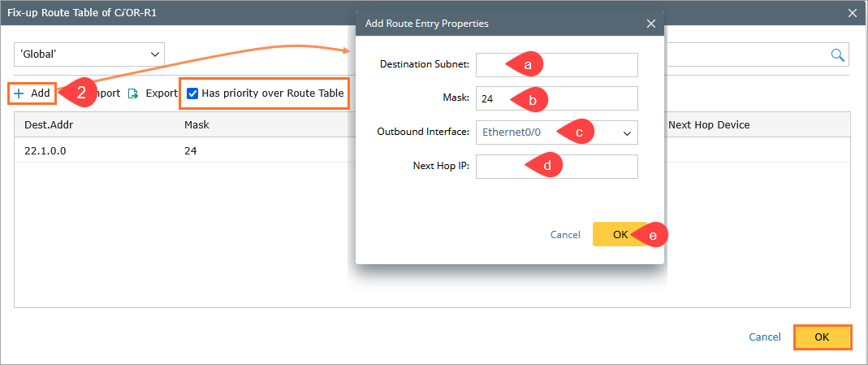Viewport: 868px width, 365px height.
Task: Close the Add Route Entry Properties dialog
Action: coord(651,24)
